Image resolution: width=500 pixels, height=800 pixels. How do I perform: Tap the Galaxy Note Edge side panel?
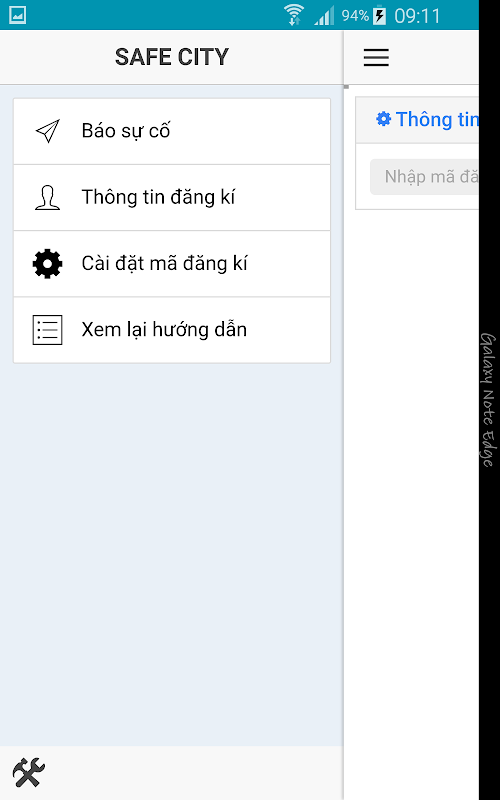(x=489, y=400)
